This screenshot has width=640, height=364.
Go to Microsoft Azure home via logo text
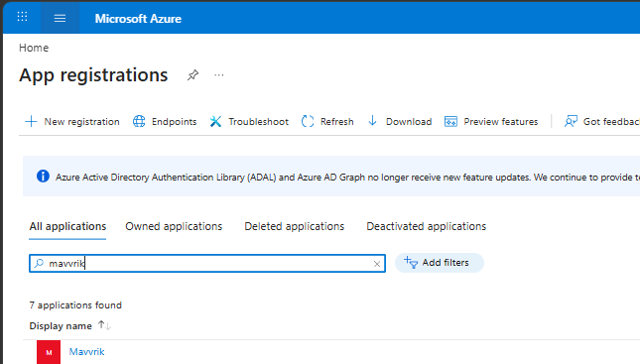click(x=138, y=19)
